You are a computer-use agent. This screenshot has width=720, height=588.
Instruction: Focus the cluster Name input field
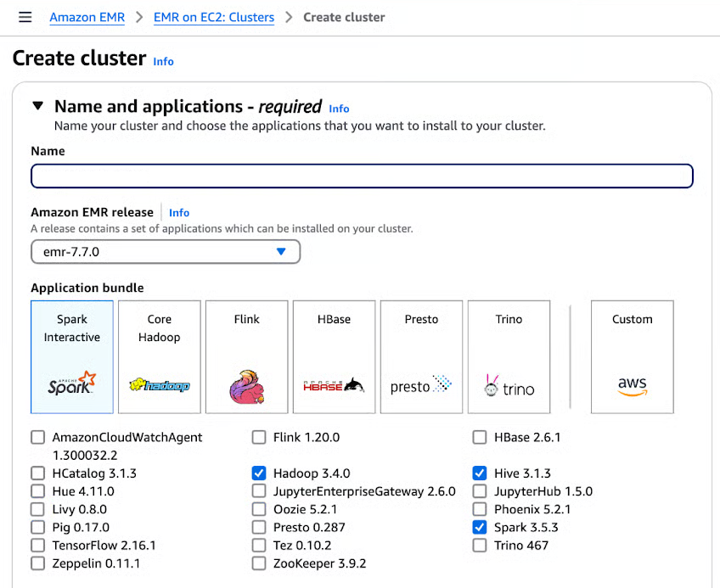pyautogui.click(x=362, y=176)
